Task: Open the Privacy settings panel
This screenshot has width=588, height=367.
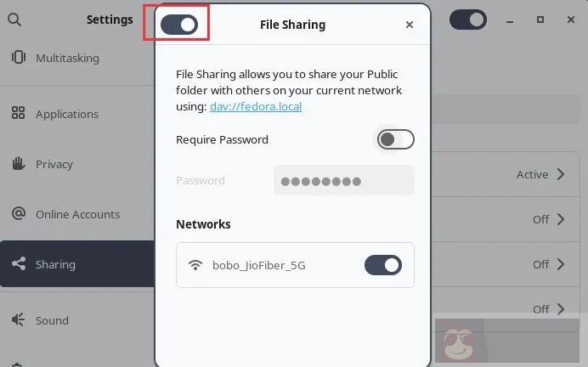Action: pyautogui.click(x=76, y=164)
